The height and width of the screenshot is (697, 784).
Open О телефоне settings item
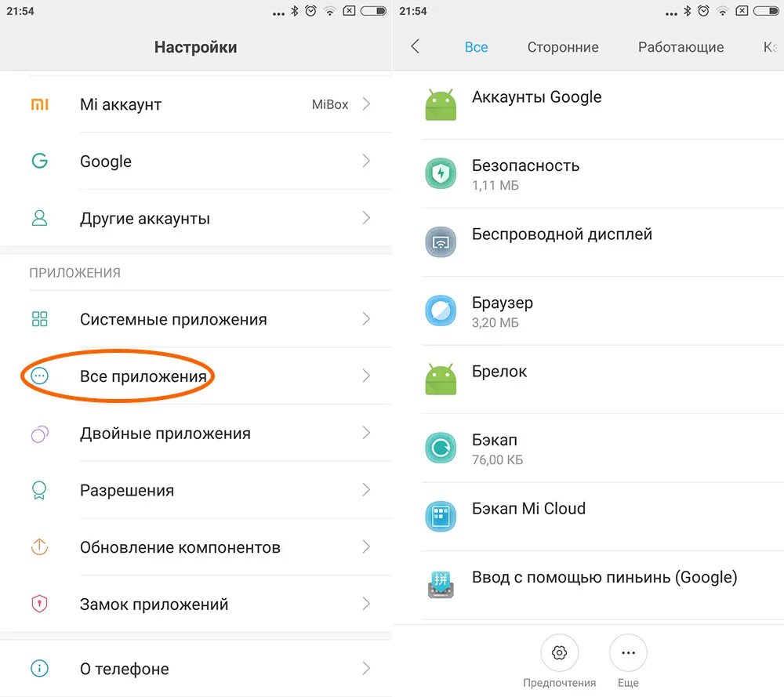pos(196,669)
